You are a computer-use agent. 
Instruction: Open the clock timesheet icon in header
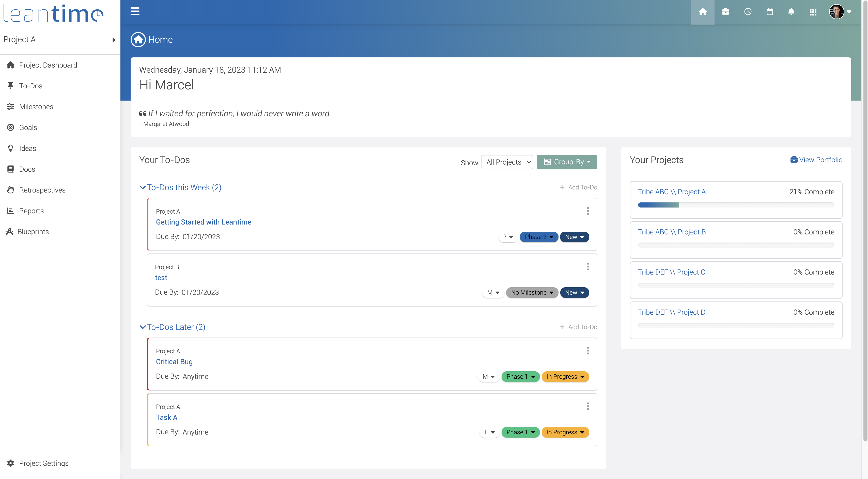(748, 12)
